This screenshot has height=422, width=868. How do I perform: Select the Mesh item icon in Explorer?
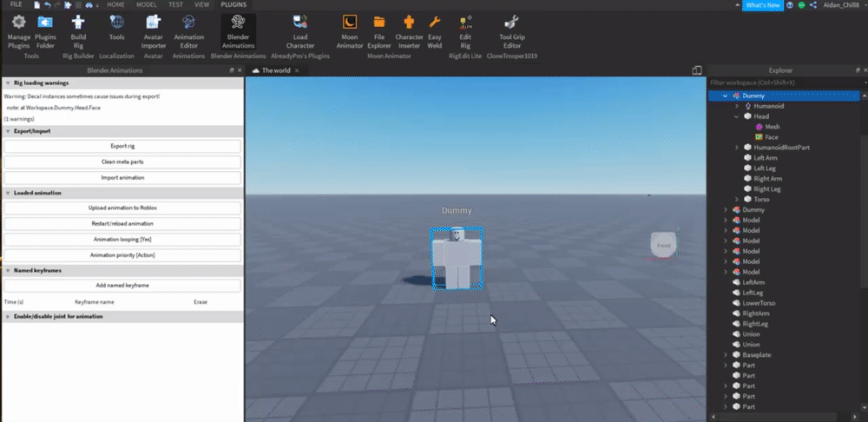(759, 127)
